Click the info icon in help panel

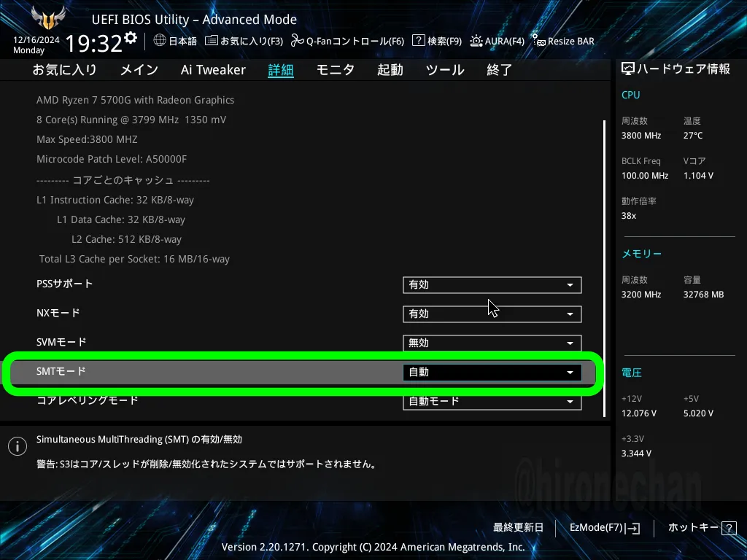(x=18, y=446)
